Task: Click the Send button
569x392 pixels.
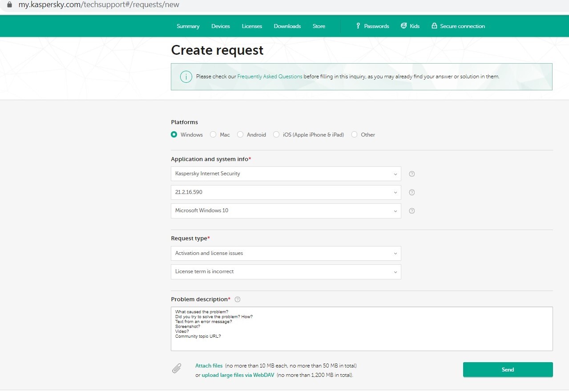Action: [x=508, y=370]
